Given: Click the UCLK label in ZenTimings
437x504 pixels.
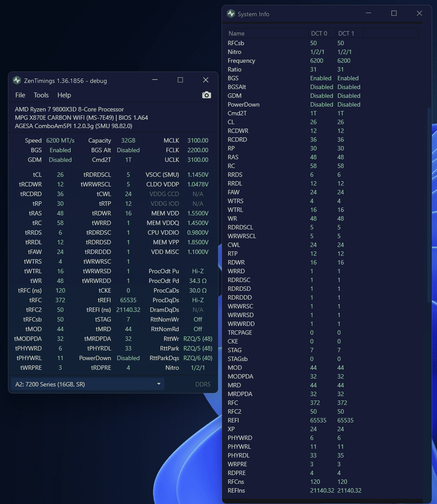Looking at the screenshot, I should 172,160.
